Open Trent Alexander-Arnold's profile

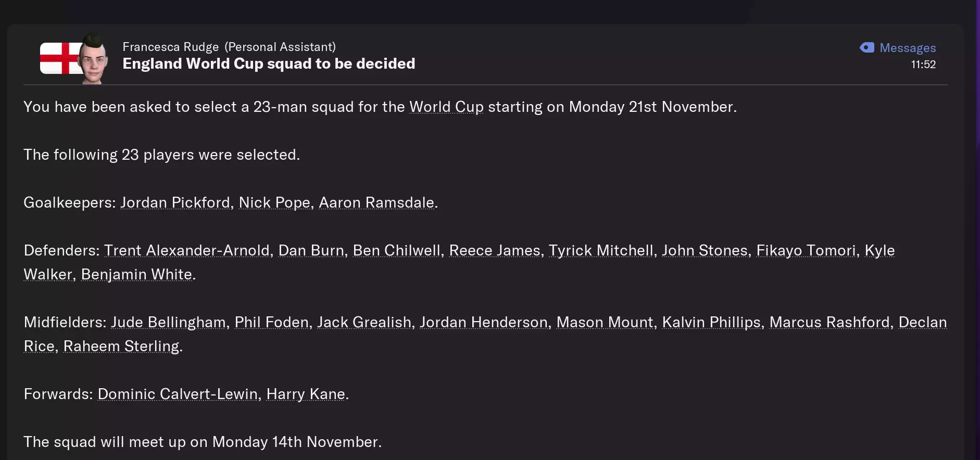click(x=187, y=250)
